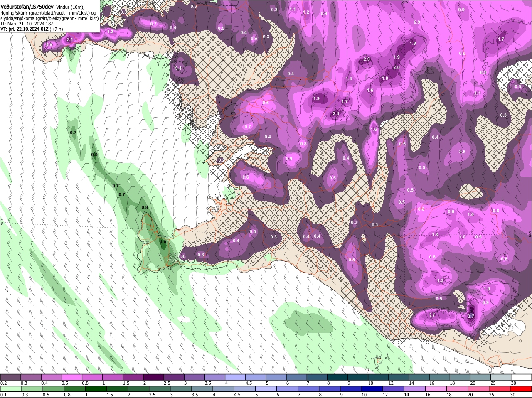Screen dimensions: 532x398
Task: Pick the dark green swatch between 1 and 1.5
Action: pyautogui.click(x=95, y=388)
